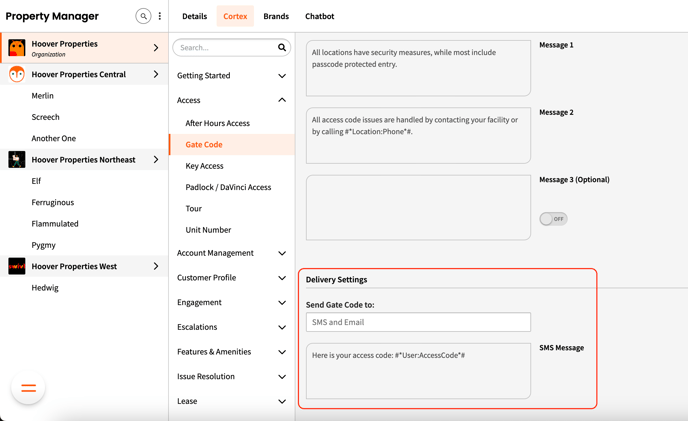Click the magnifier icon in Cortex search box
Screen dimensions: 688x421
(x=282, y=48)
